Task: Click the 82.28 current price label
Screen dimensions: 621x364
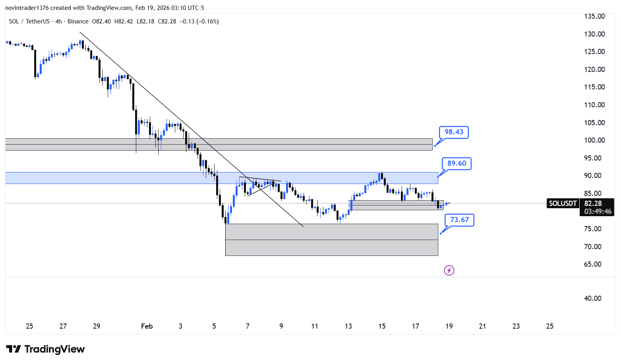Action: tap(593, 203)
